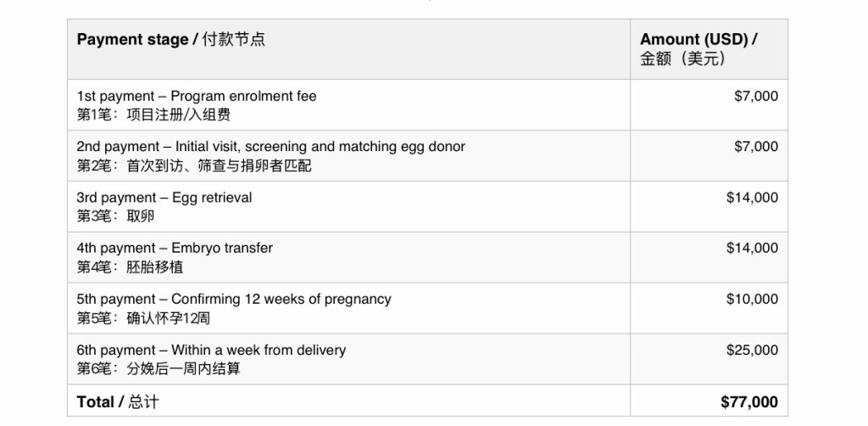Select the 'Amount (USD)' column header
868x426 pixels.
click(x=698, y=40)
